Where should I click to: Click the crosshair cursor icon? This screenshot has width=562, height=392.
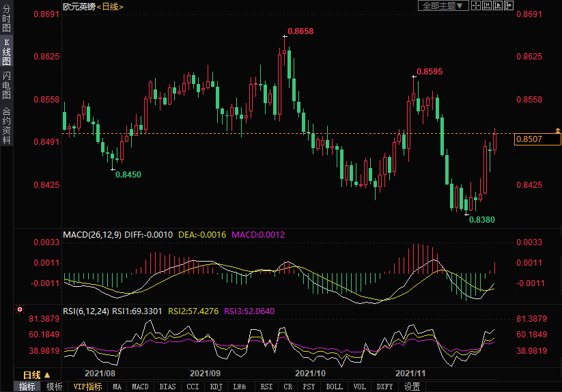coord(476,5)
